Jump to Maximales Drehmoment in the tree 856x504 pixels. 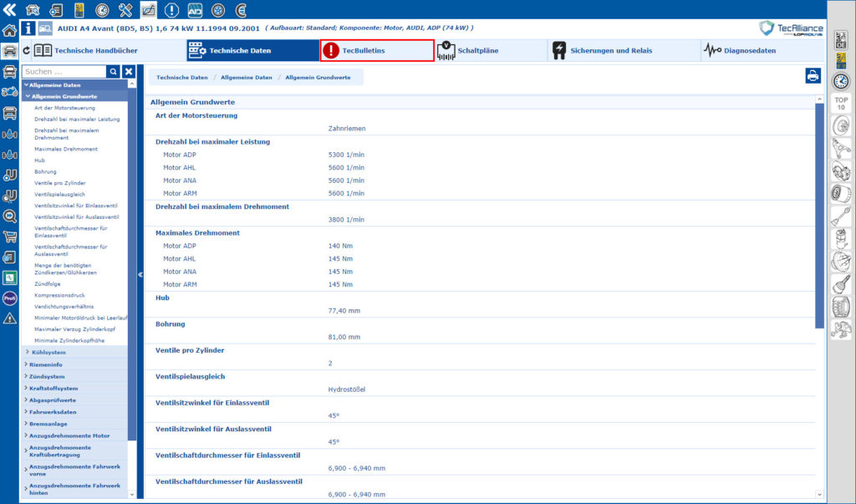click(x=66, y=149)
